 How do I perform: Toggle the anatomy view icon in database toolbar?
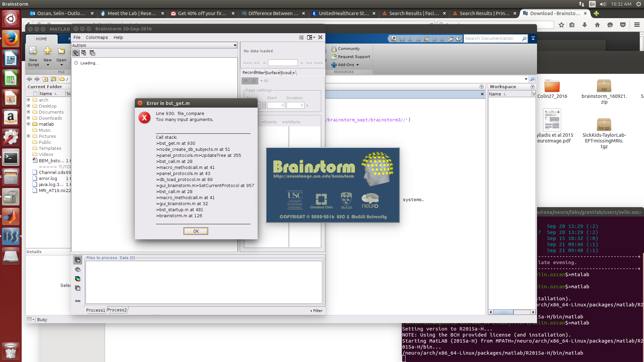pyautogui.click(x=76, y=53)
